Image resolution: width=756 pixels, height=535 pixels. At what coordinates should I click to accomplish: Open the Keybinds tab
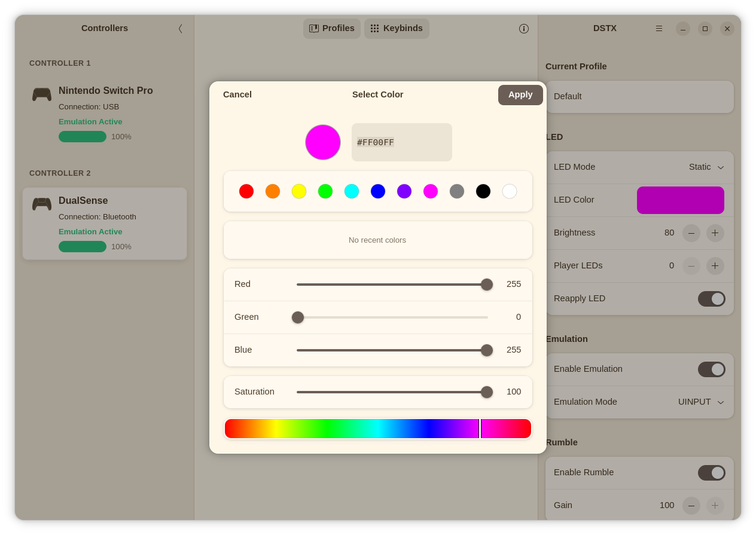pos(397,29)
